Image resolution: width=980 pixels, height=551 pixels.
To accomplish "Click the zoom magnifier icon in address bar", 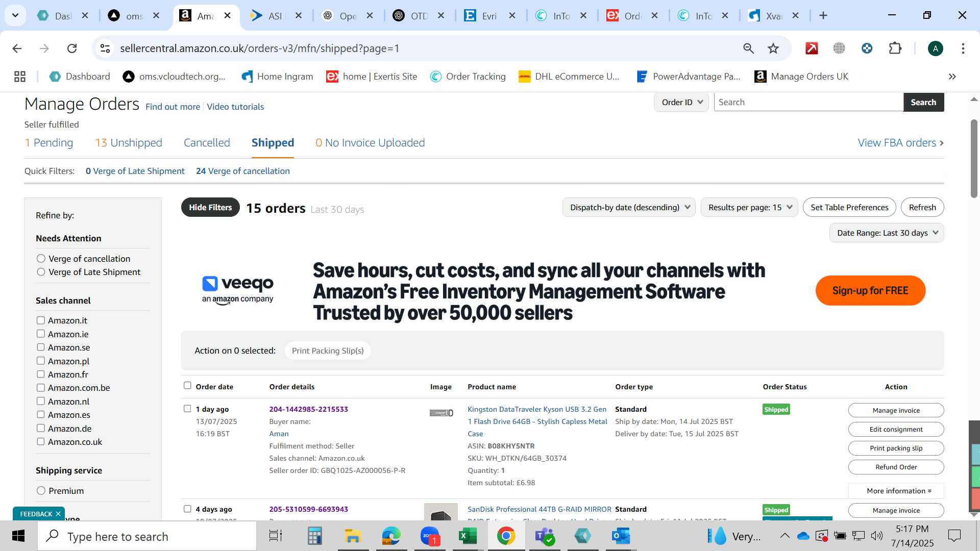I will [x=748, y=48].
